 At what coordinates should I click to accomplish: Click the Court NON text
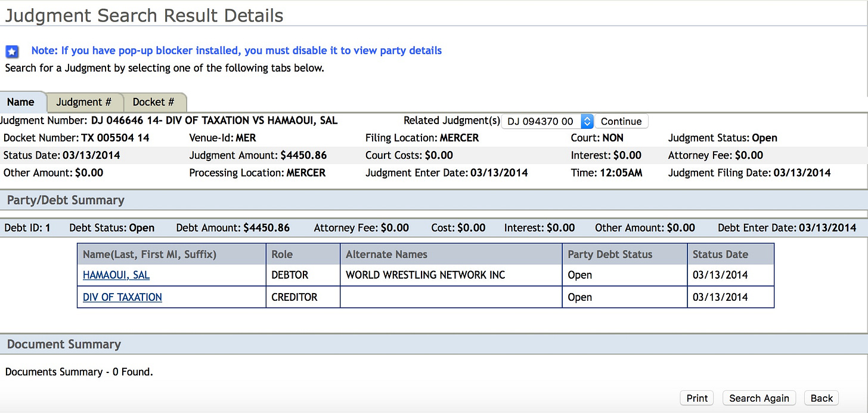(x=597, y=138)
